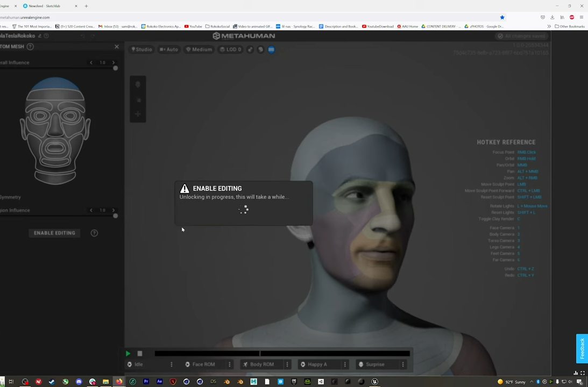The width and height of the screenshot is (588, 387).
Task: Open the browser downloads icon
Action: (552, 17)
